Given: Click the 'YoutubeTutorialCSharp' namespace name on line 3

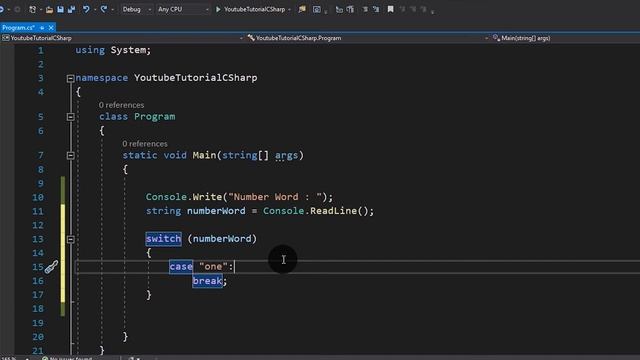Looking at the screenshot, I should point(196,78).
